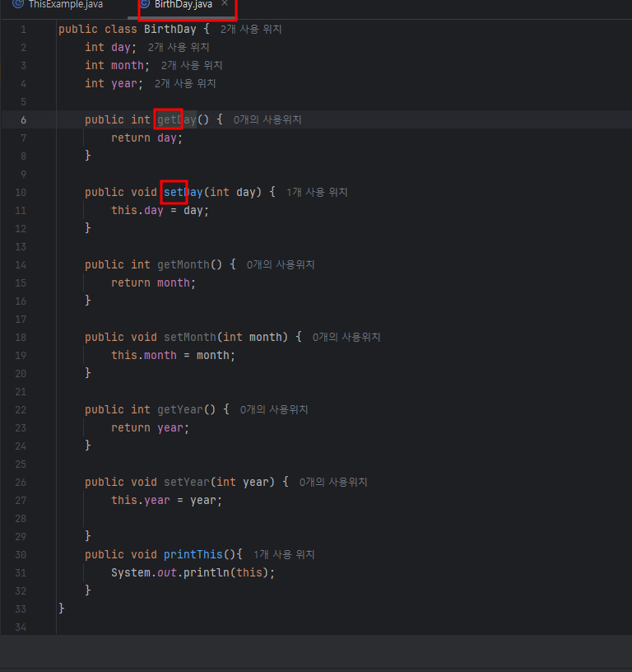Show usages hint after getDay()

coord(267,119)
